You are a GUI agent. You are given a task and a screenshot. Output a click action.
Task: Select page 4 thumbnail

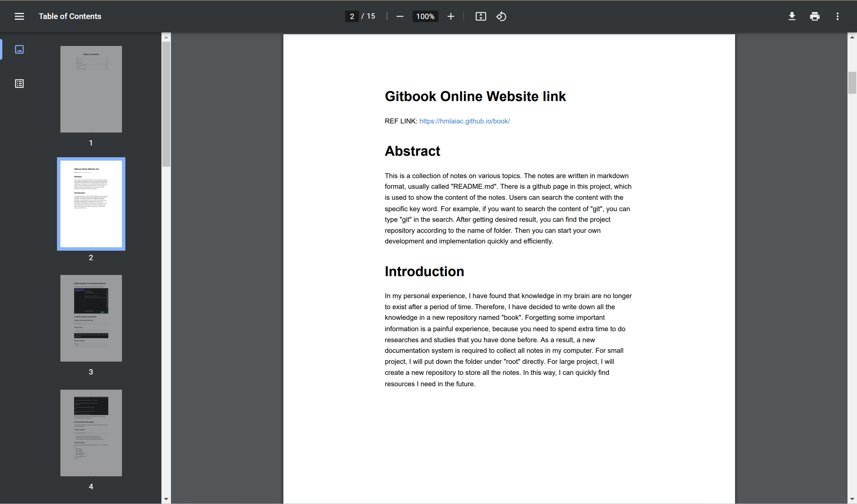click(x=91, y=433)
